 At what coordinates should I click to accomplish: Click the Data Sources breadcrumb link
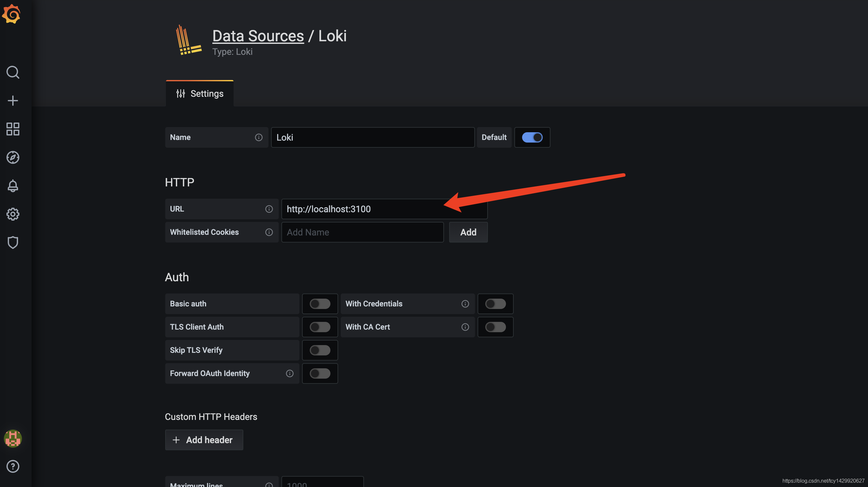[258, 36]
